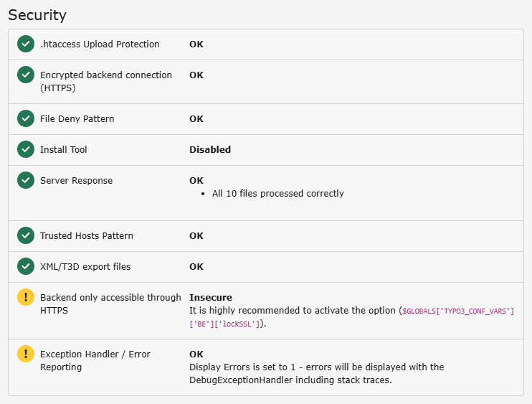The height and width of the screenshot is (404, 532).
Task: Click the File Deny Pattern label
Action: tap(77, 119)
